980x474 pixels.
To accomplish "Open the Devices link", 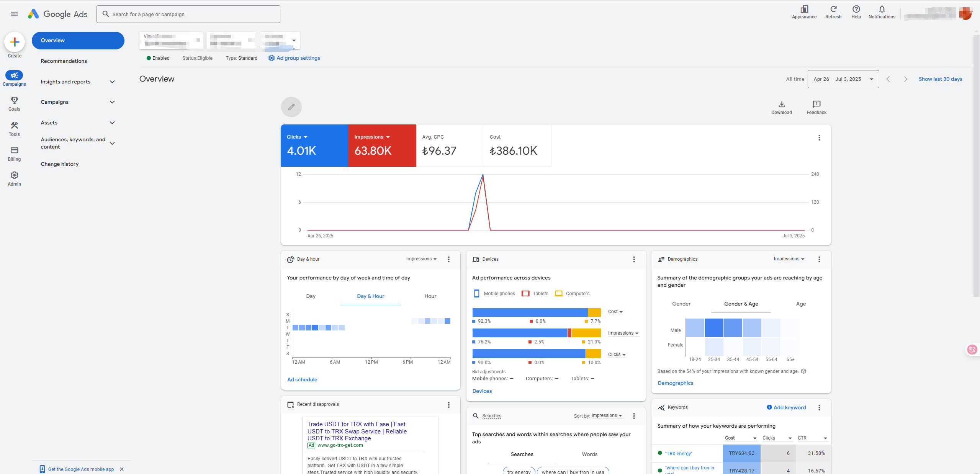I will click(x=482, y=391).
